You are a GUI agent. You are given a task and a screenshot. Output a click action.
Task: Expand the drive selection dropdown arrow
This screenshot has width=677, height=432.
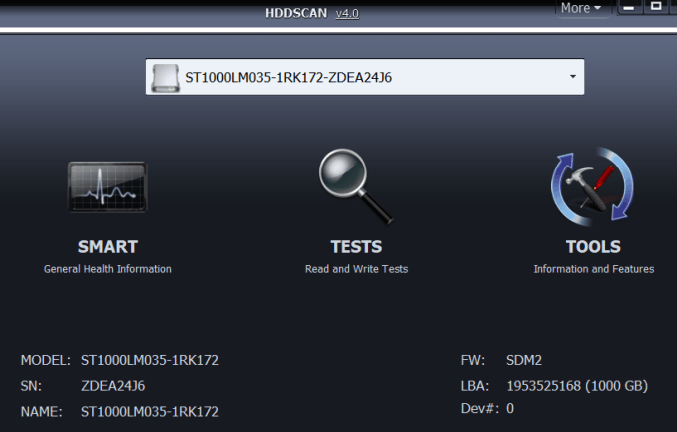(573, 77)
